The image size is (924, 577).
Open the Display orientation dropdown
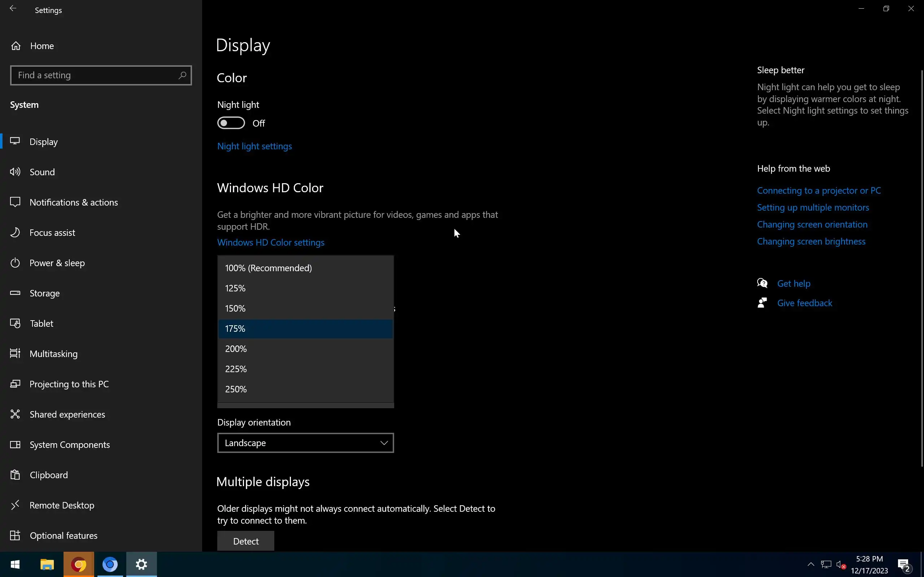point(305,443)
